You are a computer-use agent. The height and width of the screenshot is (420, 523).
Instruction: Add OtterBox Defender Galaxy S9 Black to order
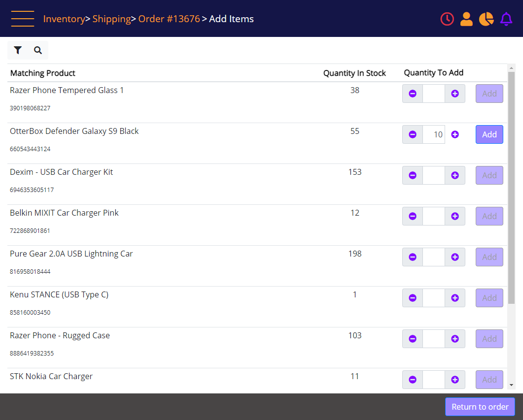click(x=489, y=134)
